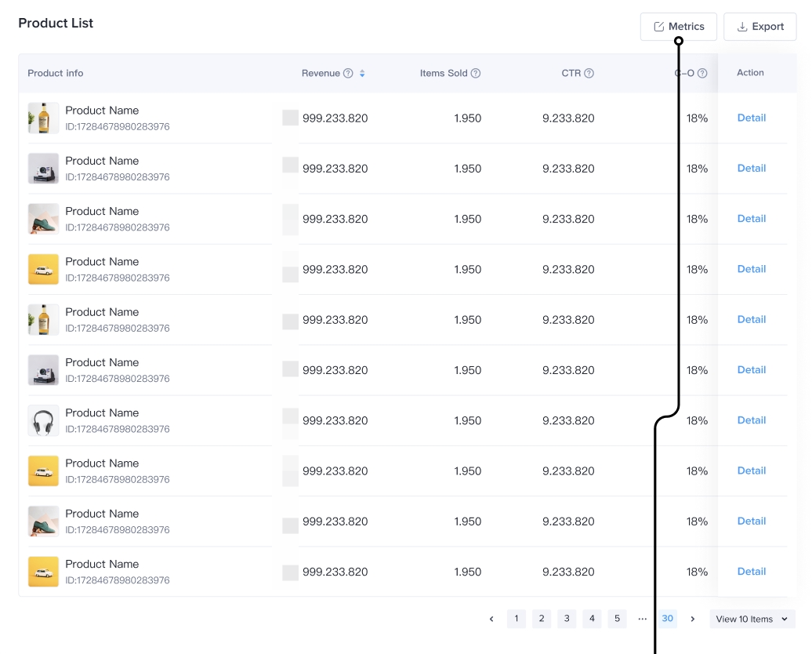Export the product list
Screen dimensions: 812x654
(759, 27)
